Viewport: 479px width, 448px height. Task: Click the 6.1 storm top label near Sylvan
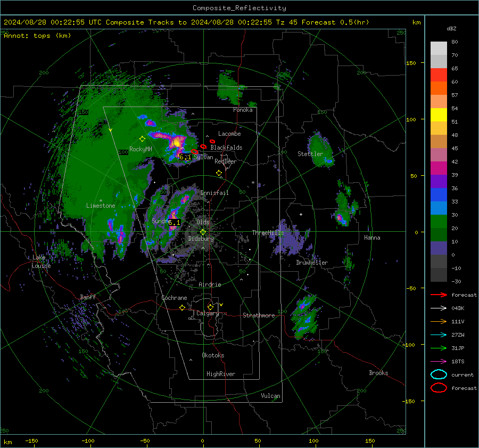[185, 157]
